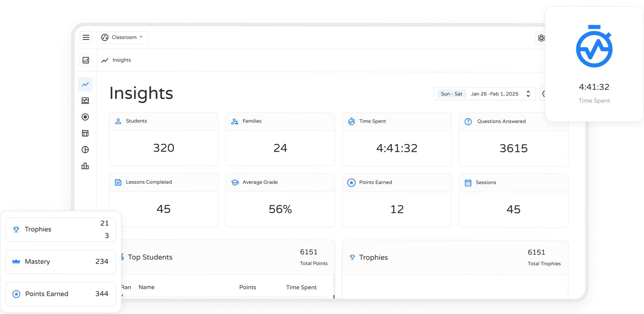
Task: Open the date range stepper arrows
Action: tap(528, 94)
